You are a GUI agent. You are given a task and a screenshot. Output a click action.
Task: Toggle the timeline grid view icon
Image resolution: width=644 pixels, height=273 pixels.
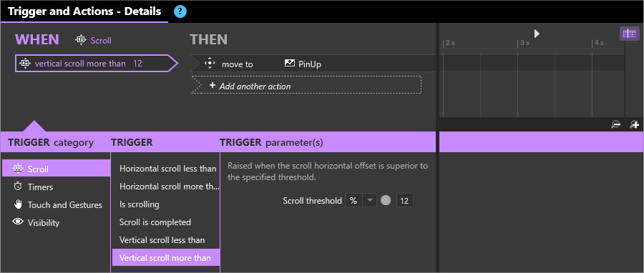pyautogui.click(x=629, y=34)
